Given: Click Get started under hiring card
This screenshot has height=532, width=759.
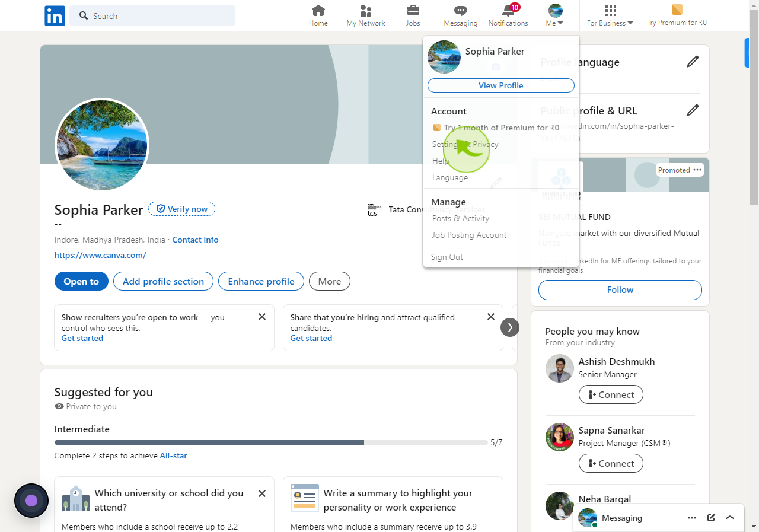Looking at the screenshot, I should pos(311,338).
